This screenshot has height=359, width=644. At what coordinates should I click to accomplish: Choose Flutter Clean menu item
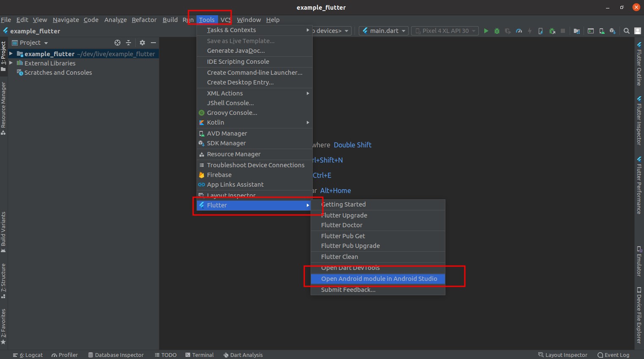tap(378, 257)
